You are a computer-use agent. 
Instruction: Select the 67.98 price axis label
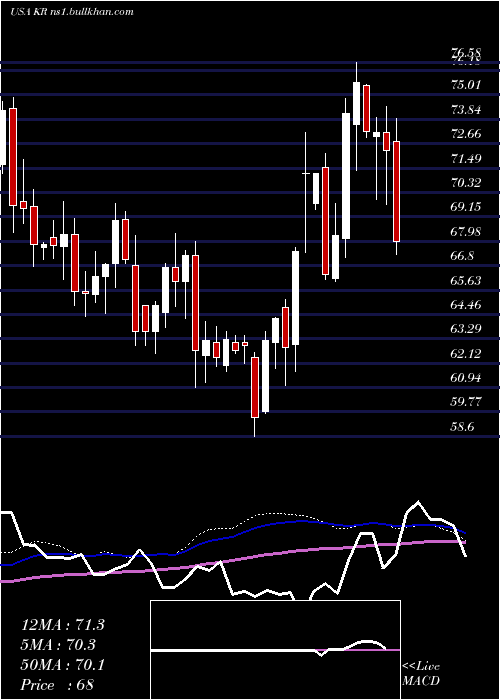(x=467, y=231)
